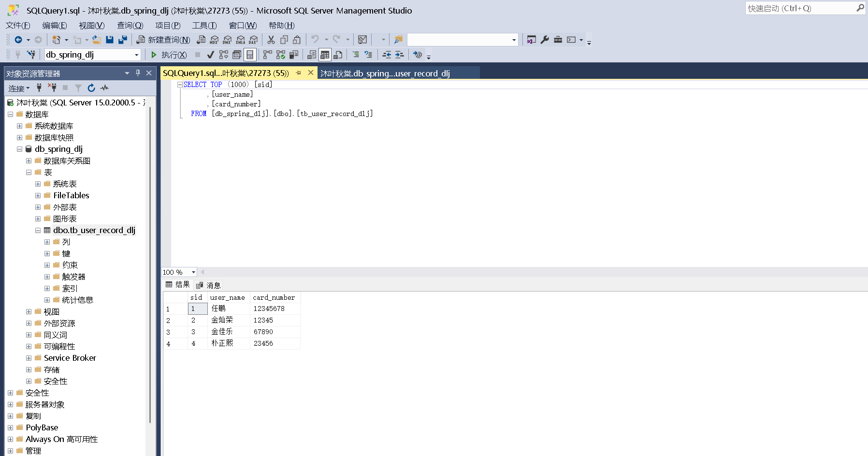Click the Save All icon

pos(123,40)
